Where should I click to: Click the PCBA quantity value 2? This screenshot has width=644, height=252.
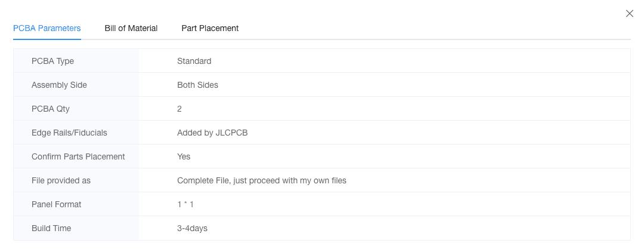(179, 109)
